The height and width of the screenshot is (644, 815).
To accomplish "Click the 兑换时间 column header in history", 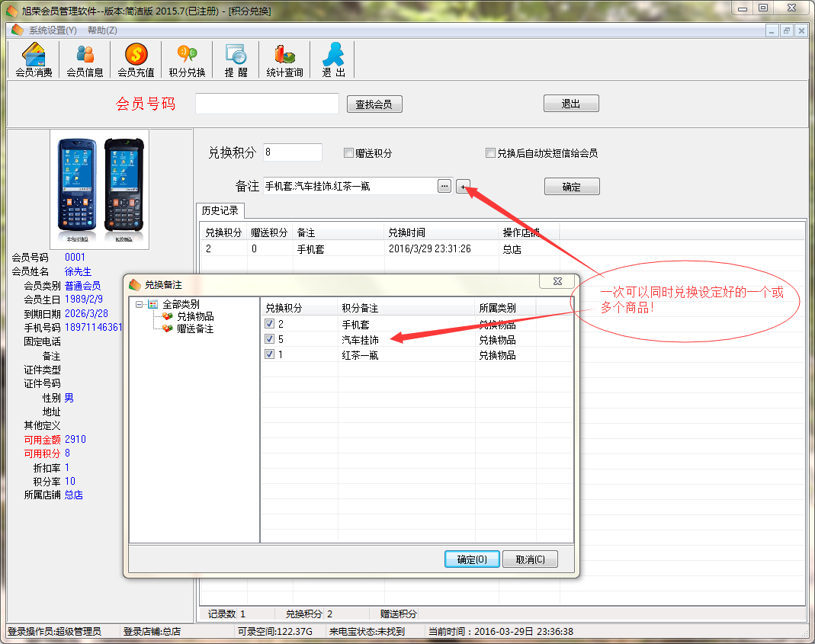I will click(x=441, y=232).
